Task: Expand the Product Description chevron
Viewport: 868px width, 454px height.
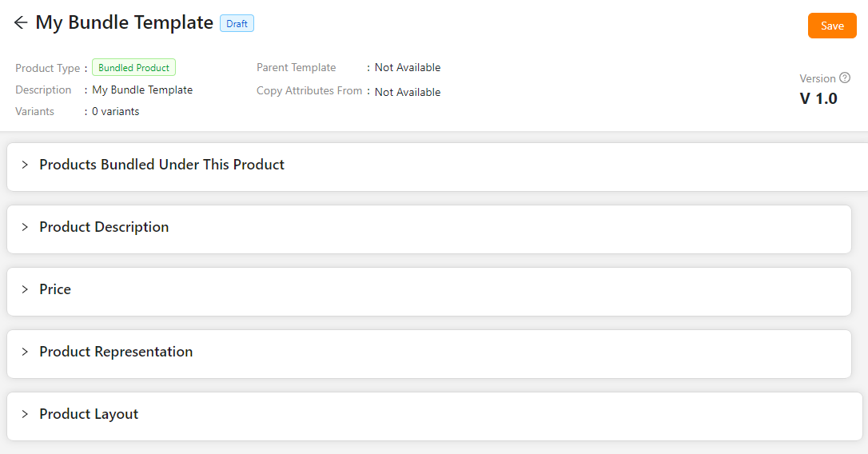Action: pos(25,227)
